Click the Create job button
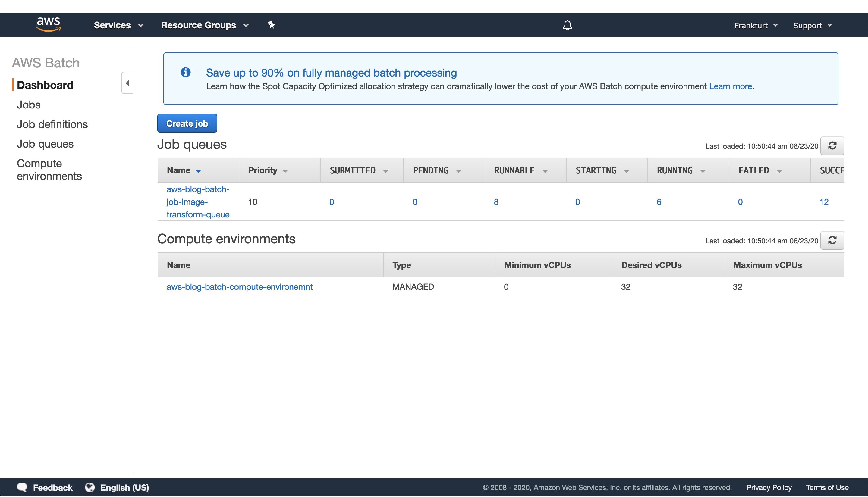 pyautogui.click(x=187, y=123)
